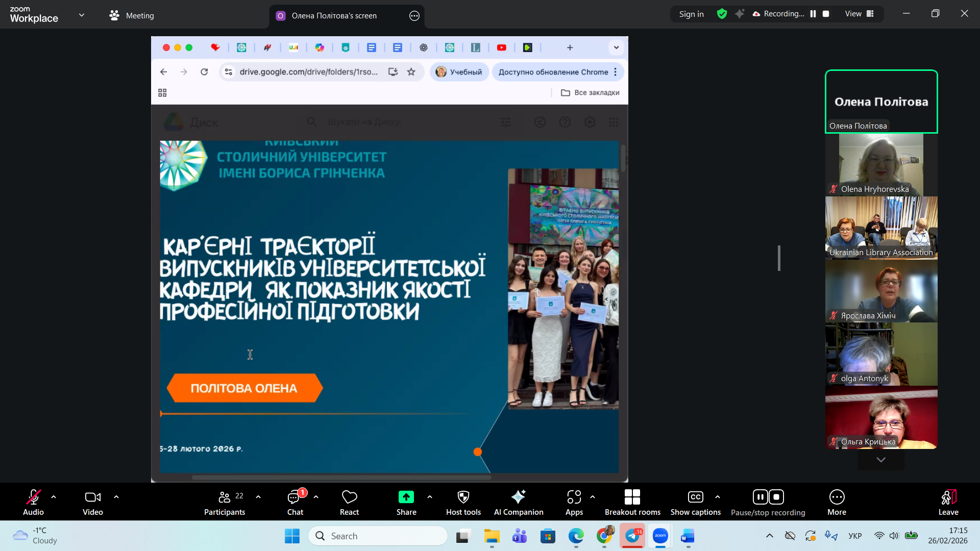Pause the recording at the top bar
The width and height of the screenshot is (980, 551).
point(813,14)
